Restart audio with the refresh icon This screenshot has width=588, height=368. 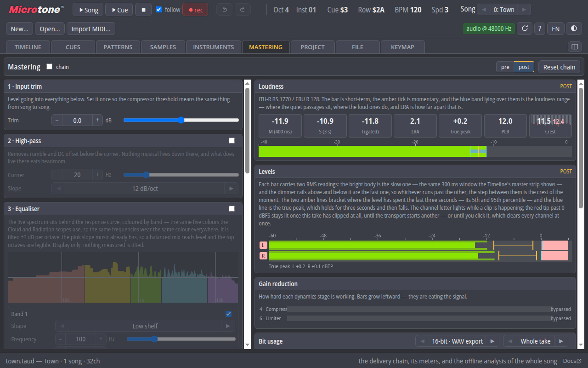(525, 29)
